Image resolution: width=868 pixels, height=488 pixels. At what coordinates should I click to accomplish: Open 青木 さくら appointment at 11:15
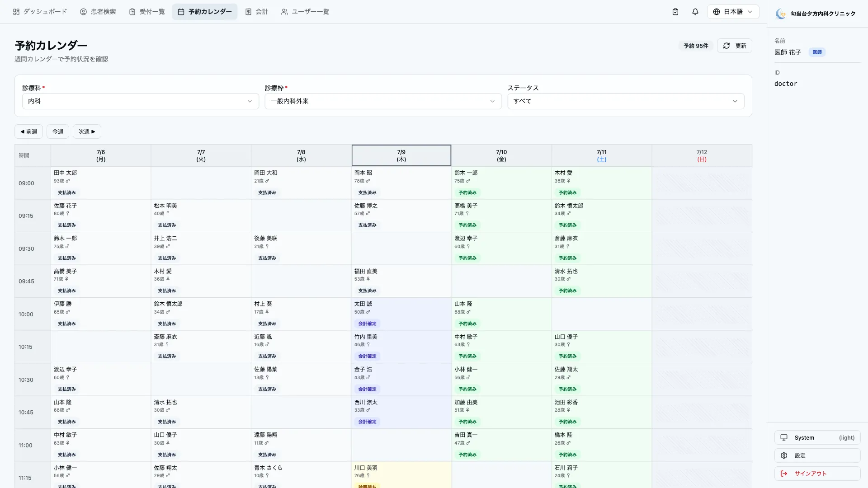[301, 475]
